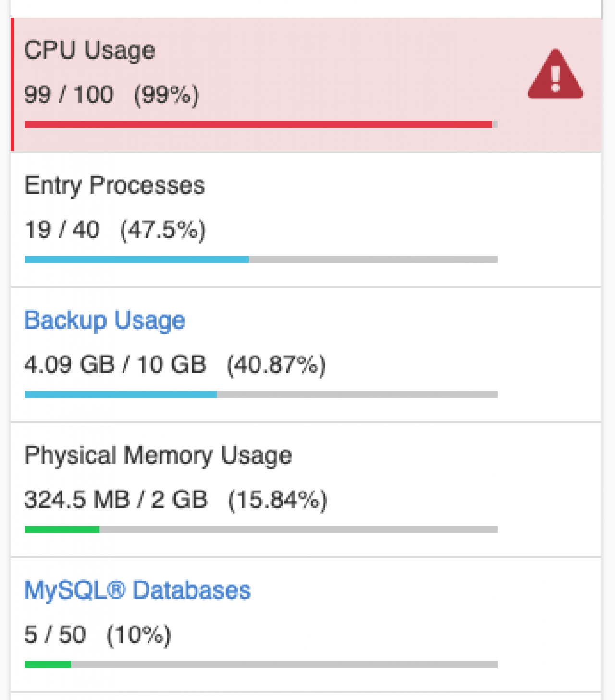Viewport: 615px width, 700px height.
Task: Click the 5 / 50 databases value
Action: point(55,635)
